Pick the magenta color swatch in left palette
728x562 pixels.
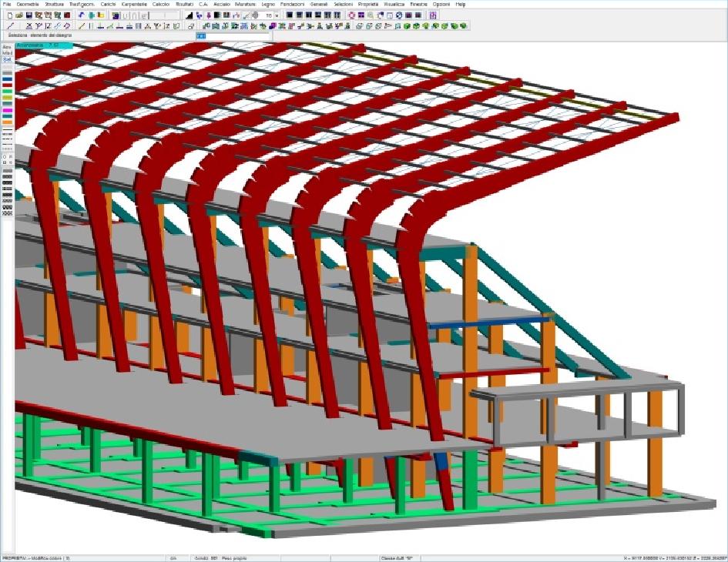click(7, 110)
